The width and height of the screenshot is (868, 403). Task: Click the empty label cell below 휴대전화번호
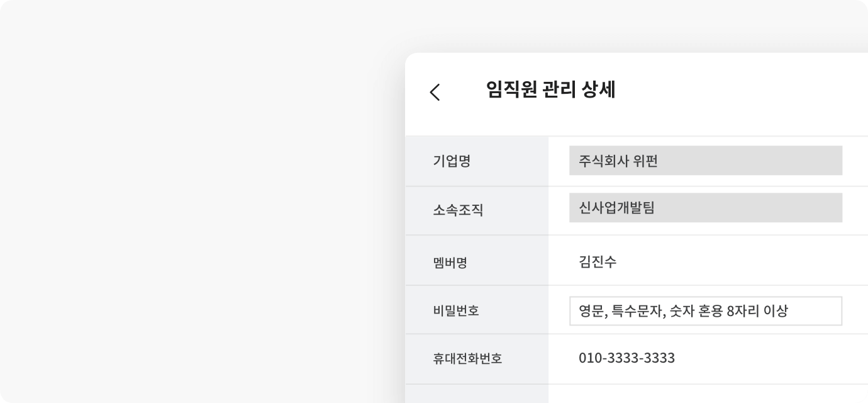pyautogui.click(x=477, y=394)
